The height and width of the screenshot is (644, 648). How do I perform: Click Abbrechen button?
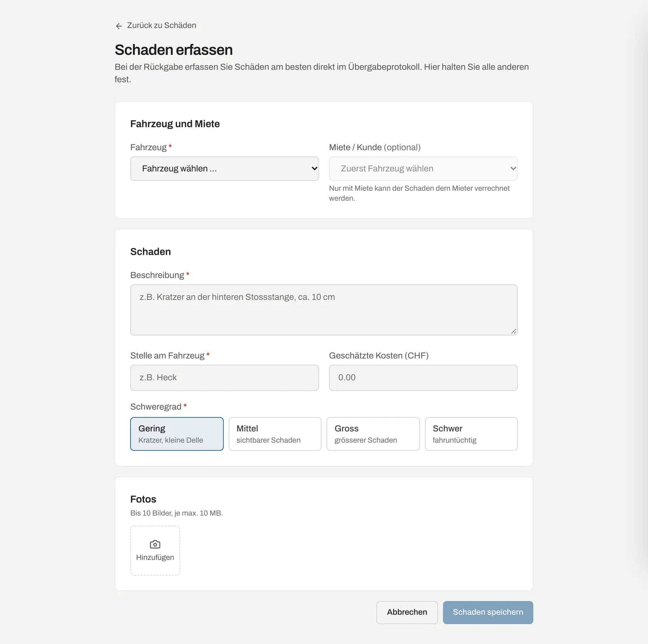[x=407, y=612]
